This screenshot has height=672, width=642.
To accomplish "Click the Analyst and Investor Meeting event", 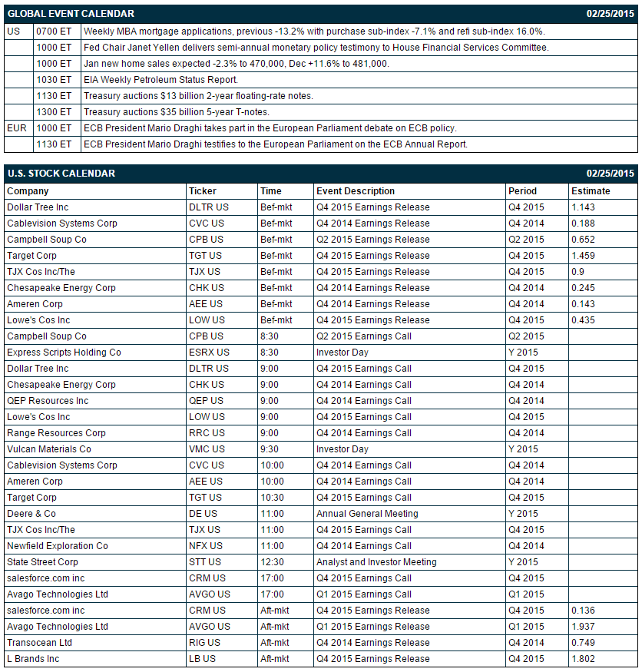I will (376, 562).
